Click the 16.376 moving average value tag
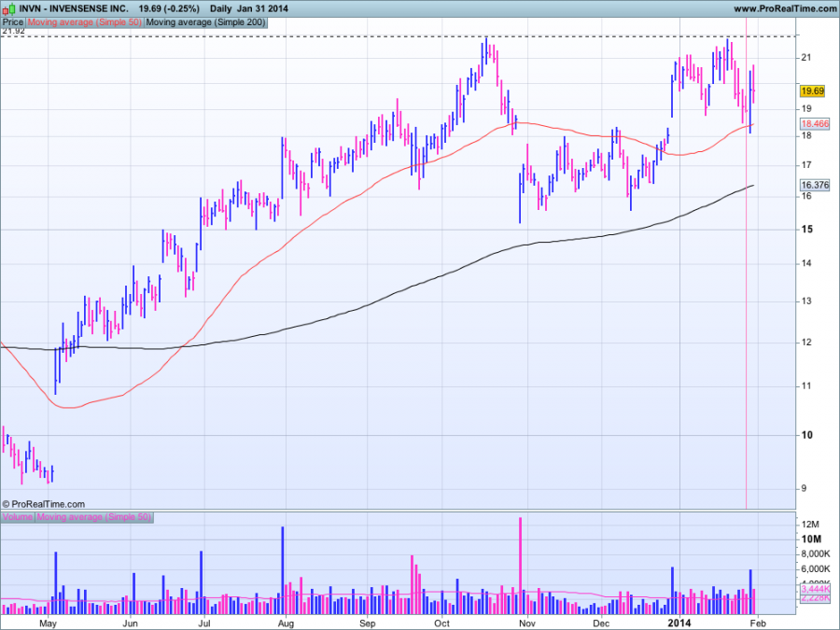The width and height of the screenshot is (840, 630). 814,185
